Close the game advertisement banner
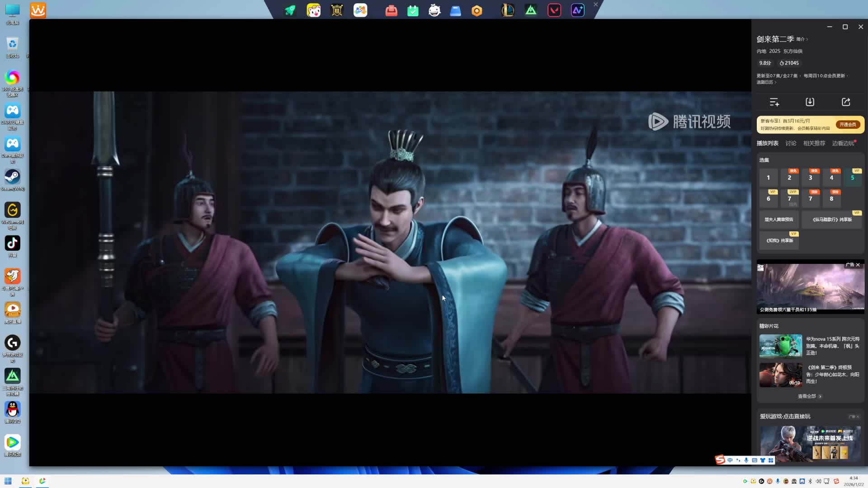 click(x=858, y=265)
